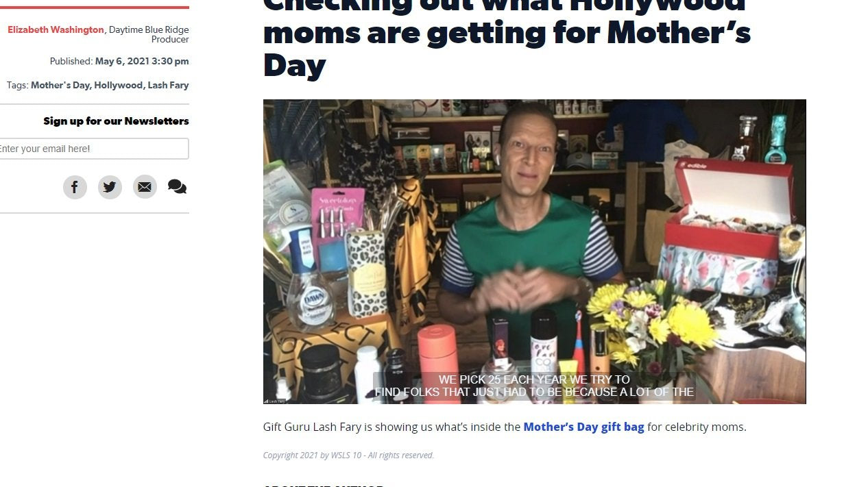Click the Sign up for our Newsletters heading

[x=116, y=121]
